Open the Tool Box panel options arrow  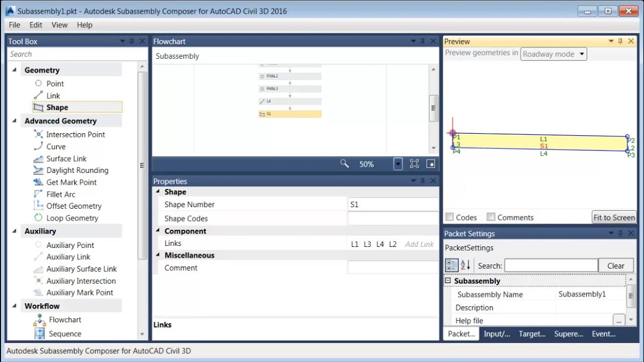122,41
